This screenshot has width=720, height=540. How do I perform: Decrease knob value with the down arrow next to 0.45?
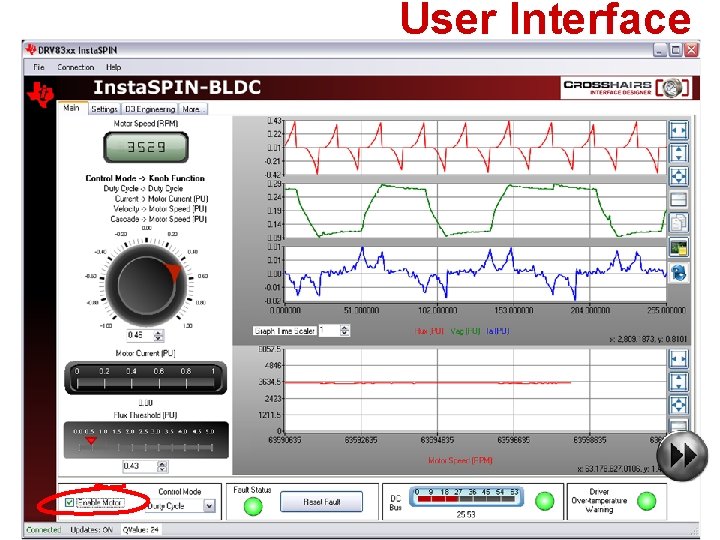point(158,338)
